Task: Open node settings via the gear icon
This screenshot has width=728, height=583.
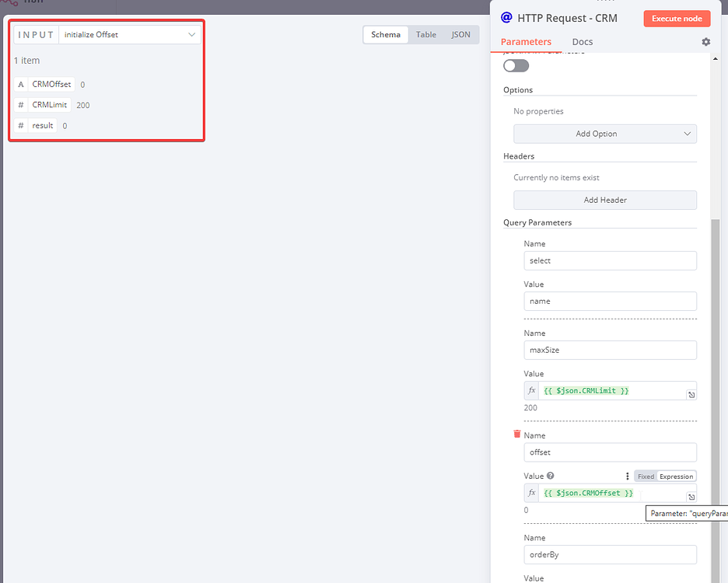Action: pos(705,42)
